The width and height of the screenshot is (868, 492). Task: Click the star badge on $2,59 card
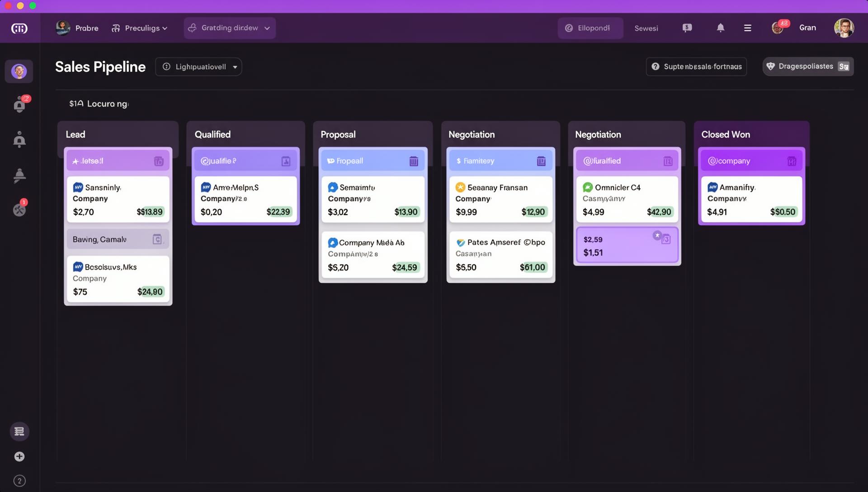(657, 235)
